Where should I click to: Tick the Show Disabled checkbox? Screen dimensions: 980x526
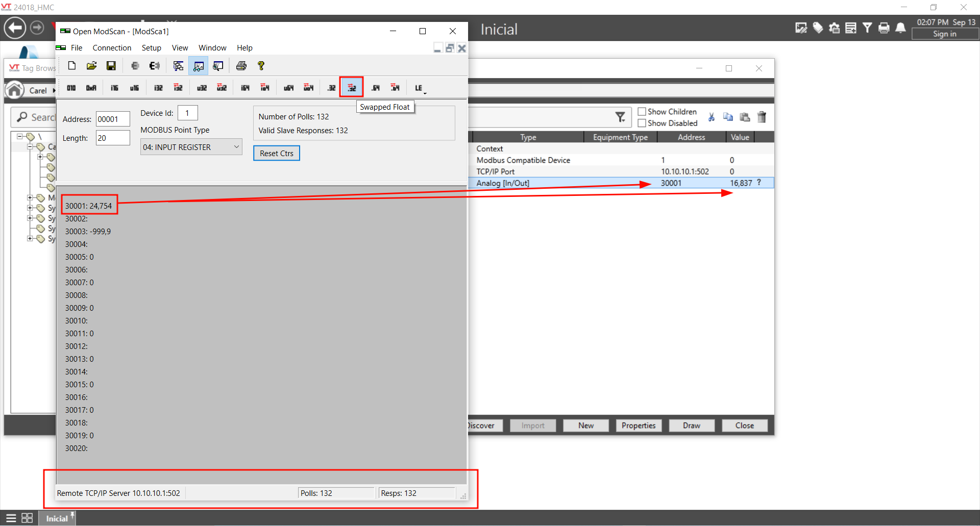click(x=642, y=123)
